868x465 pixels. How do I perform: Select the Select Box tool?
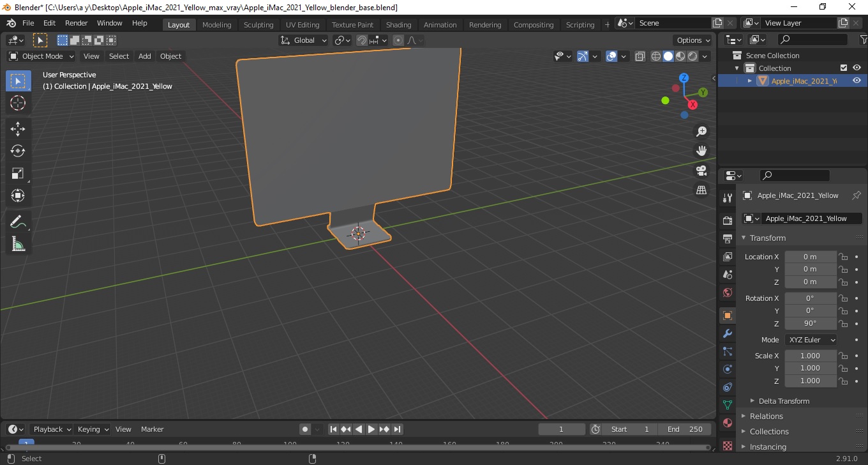coord(18,81)
